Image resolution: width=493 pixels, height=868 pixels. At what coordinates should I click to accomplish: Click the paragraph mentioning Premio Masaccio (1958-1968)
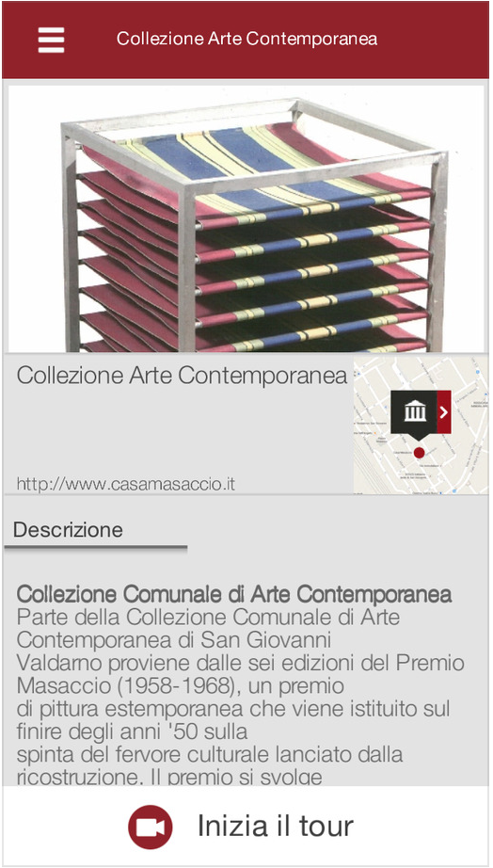point(240,686)
